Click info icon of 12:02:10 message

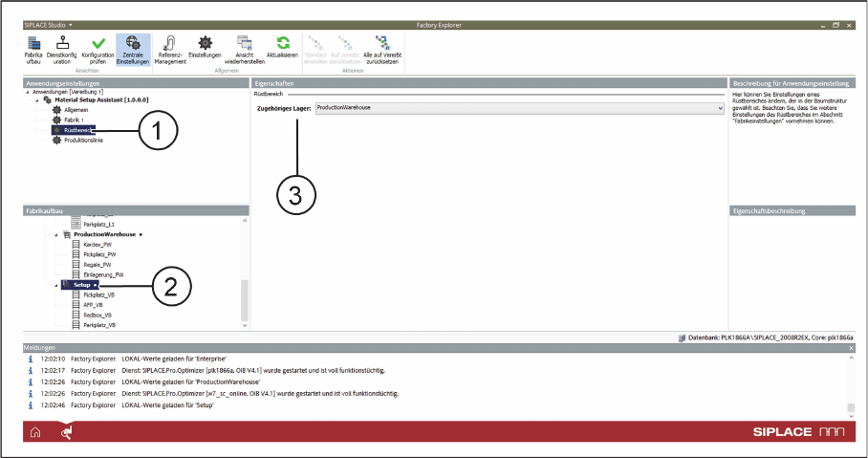(x=31, y=359)
